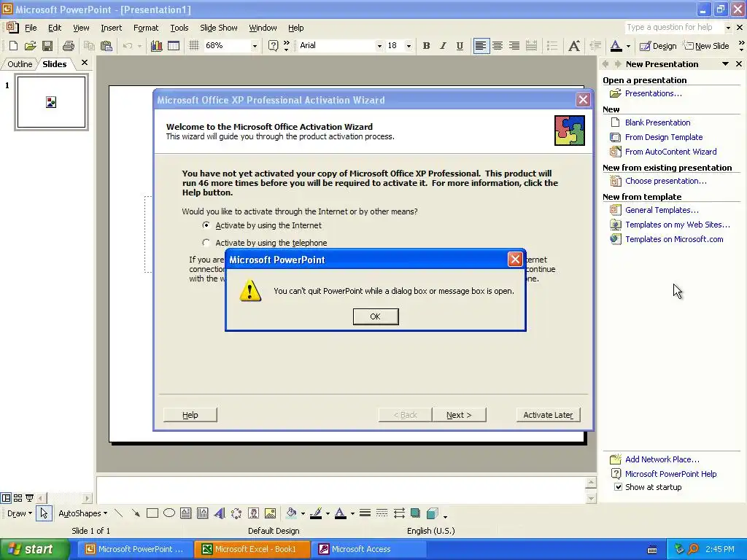This screenshot has height=560, width=747.
Task: Open the Arial font name dropdown
Action: tap(379, 46)
